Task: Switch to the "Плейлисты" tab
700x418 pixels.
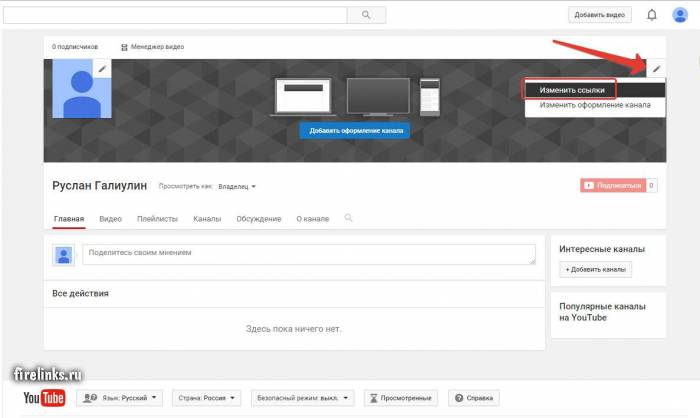Action: click(158, 218)
